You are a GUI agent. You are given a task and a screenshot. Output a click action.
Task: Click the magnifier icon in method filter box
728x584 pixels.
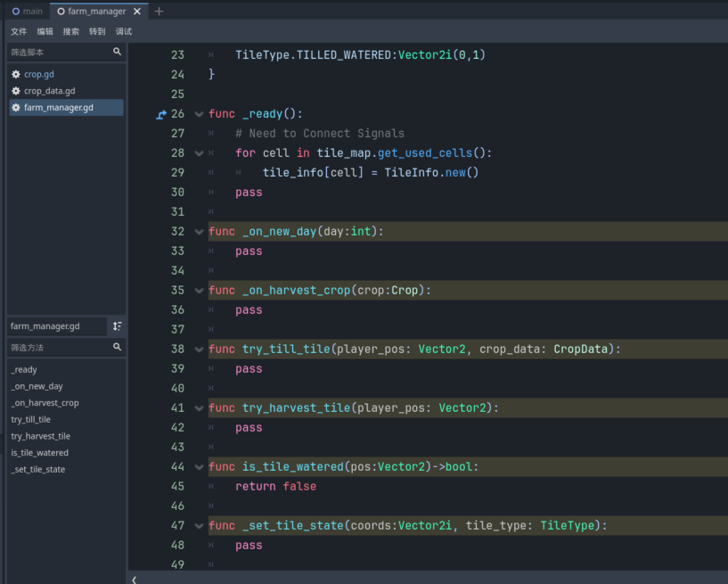(x=117, y=347)
